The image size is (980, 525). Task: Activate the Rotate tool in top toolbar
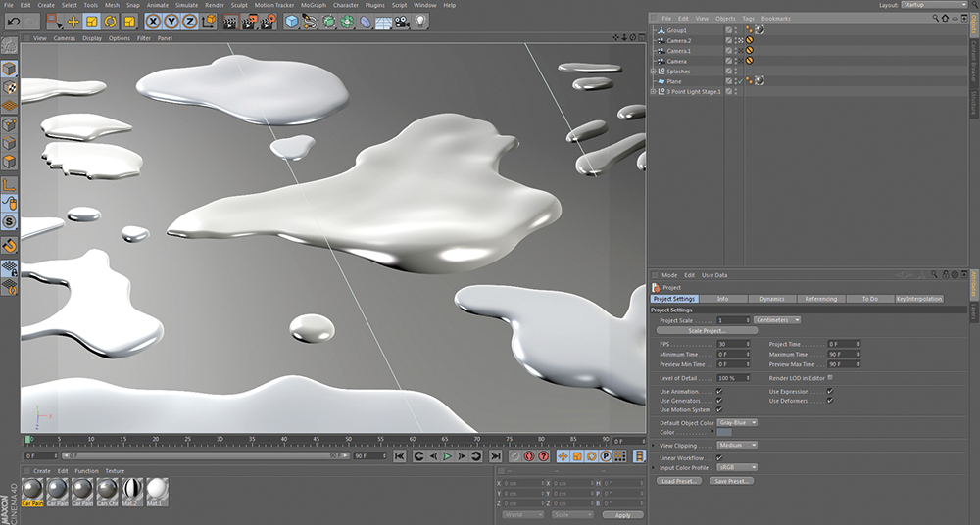pos(111,22)
